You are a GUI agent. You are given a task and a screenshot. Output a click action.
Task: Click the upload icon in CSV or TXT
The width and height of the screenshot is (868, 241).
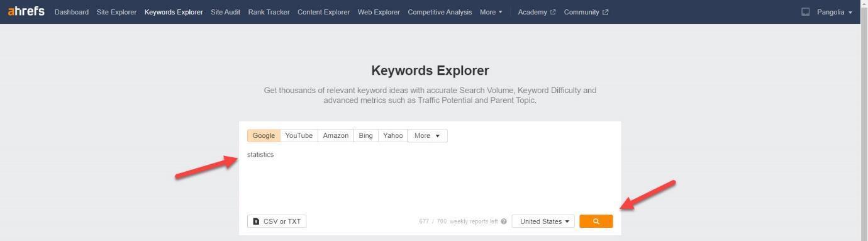tap(256, 221)
